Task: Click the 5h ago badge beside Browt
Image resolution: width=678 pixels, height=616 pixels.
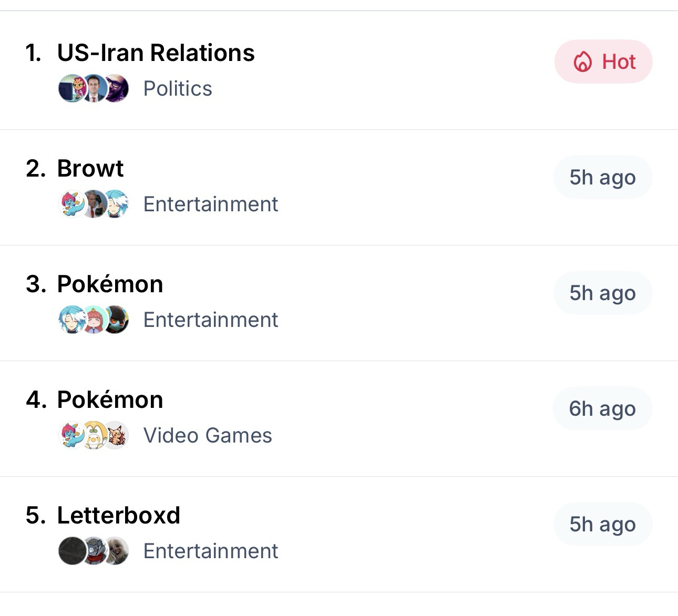Action: point(602,178)
